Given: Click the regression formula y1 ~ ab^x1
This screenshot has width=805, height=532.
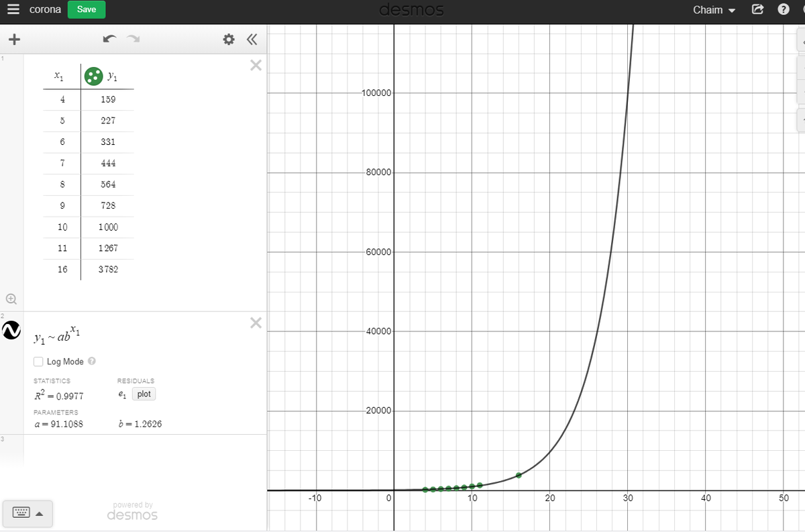Looking at the screenshot, I should point(58,335).
